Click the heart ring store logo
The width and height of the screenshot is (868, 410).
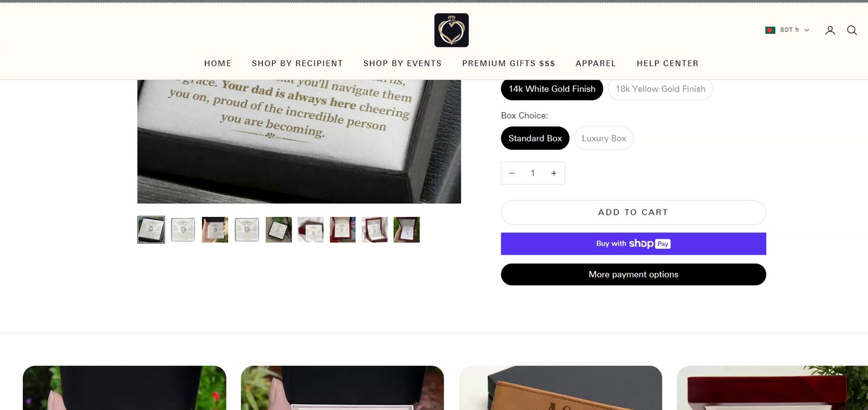451,30
